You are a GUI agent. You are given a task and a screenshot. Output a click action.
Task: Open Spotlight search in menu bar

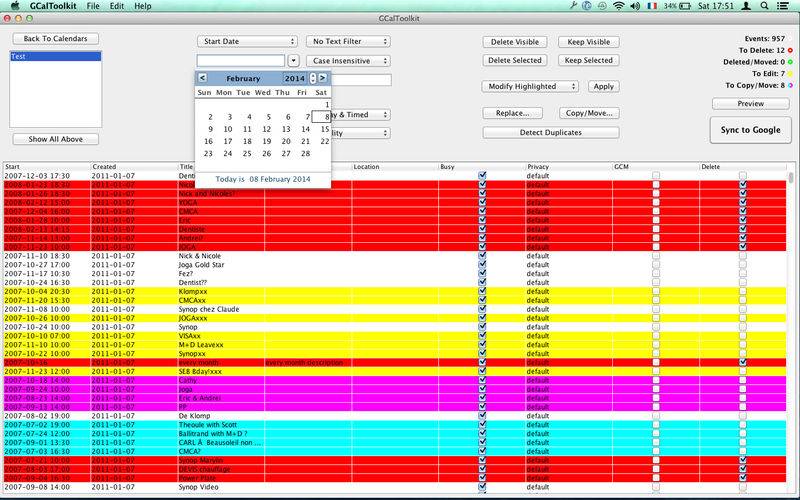[x=765, y=6]
